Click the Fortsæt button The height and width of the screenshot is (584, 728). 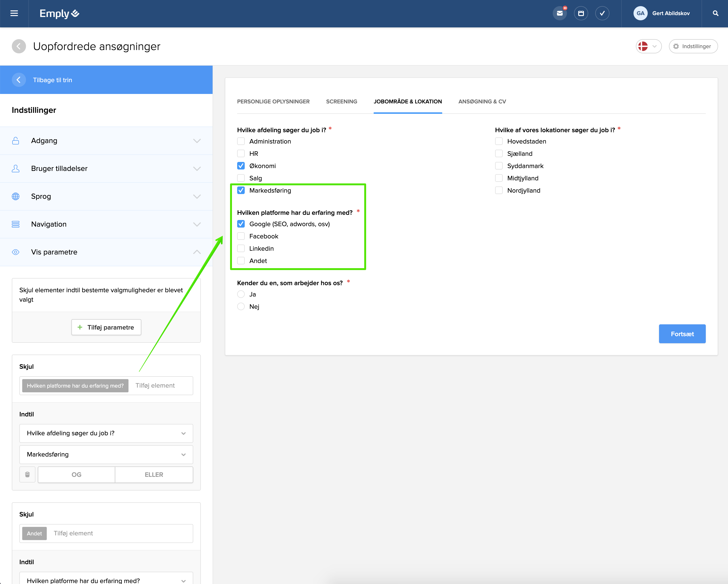coord(682,334)
